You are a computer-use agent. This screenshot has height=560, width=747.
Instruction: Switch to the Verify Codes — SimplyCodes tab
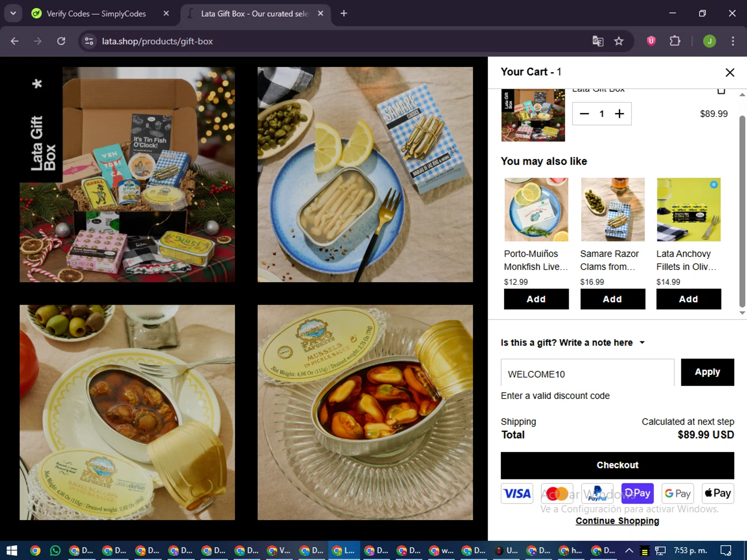click(x=96, y=14)
